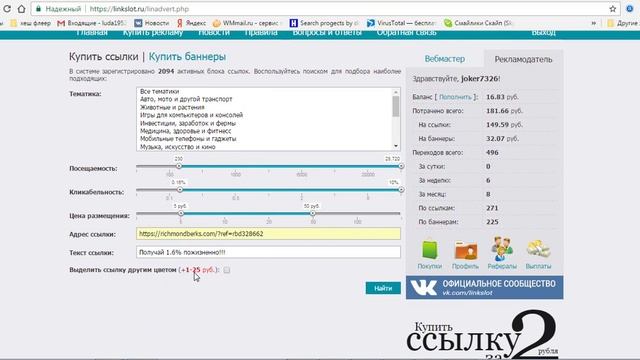The height and width of the screenshot is (360, 640).
Task: Click the Рефералы text link
Action: click(x=502, y=266)
